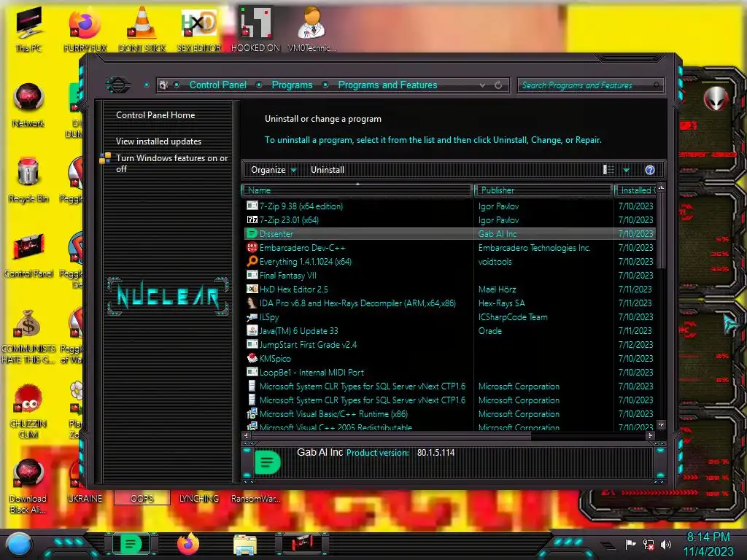This screenshot has height=560, width=747.
Task: Click the scroll right arrow of the list
Action: pos(650,435)
